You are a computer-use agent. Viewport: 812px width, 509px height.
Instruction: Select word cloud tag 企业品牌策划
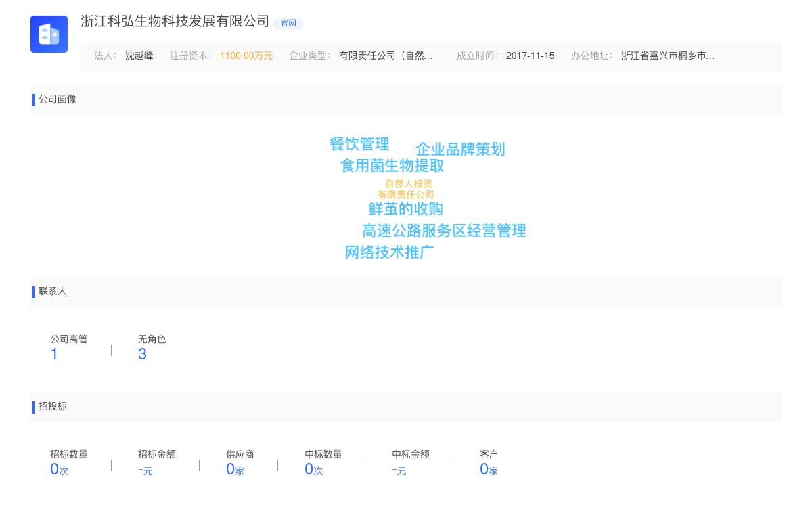pos(460,150)
